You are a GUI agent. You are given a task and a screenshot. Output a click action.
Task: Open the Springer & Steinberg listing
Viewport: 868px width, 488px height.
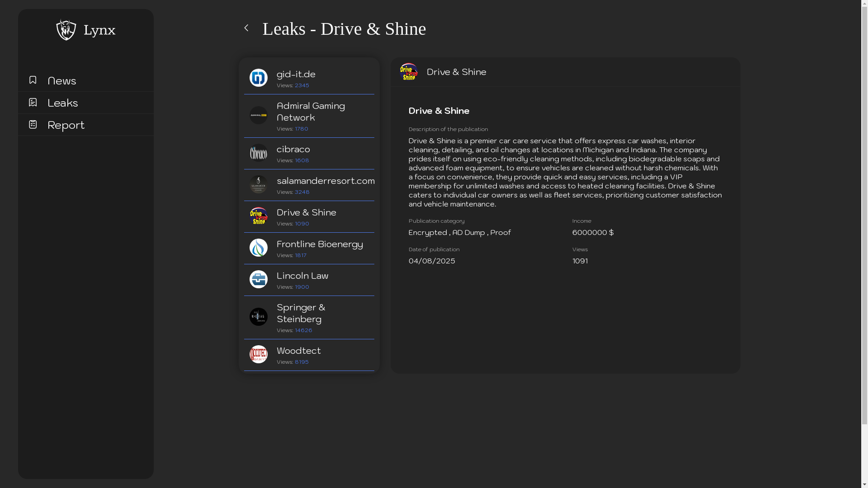(x=301, y=313)
